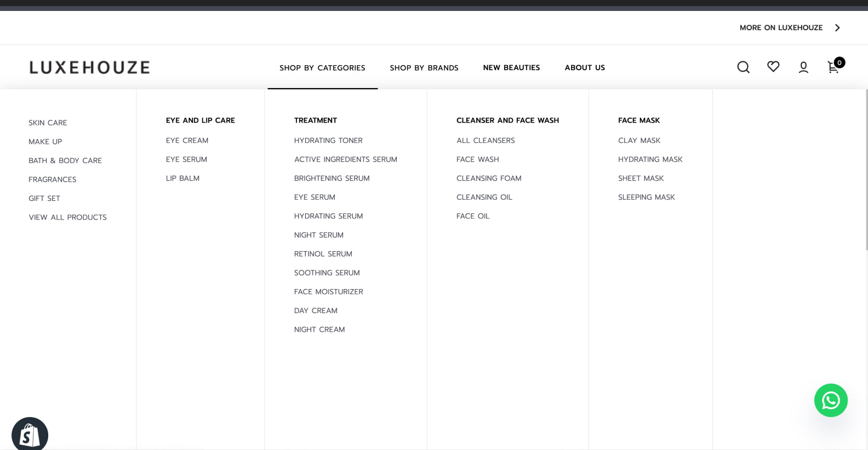The height and width of the screenshot is (450, 868).
Task: Open Cleanser and Face Wash heading
Action: tap(508, 120)
